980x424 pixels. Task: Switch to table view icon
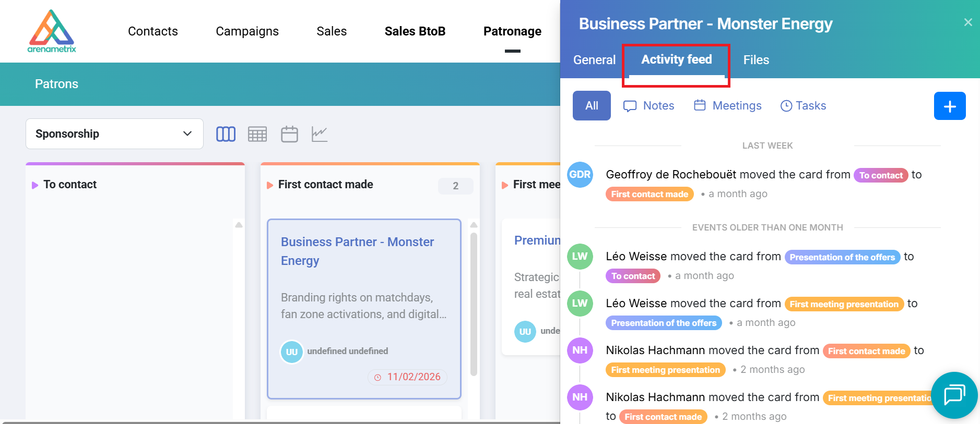tap(257, 134)
